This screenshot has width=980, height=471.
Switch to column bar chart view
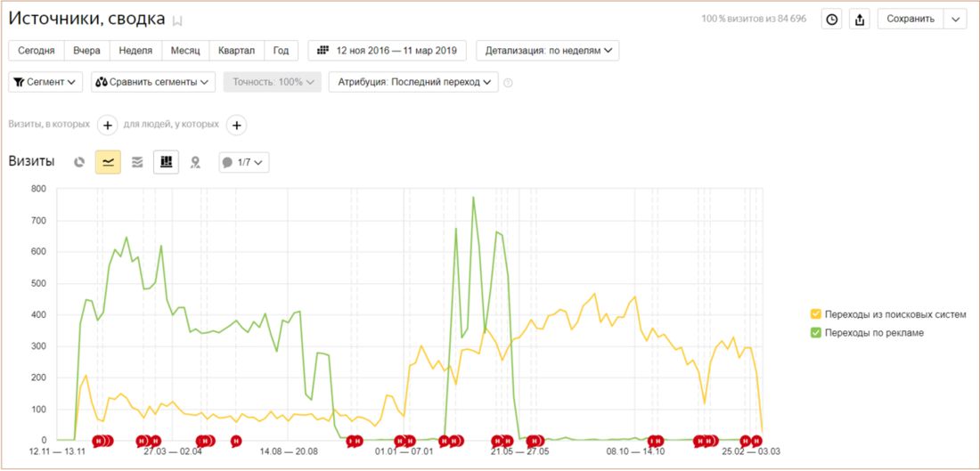coord(167,162)
